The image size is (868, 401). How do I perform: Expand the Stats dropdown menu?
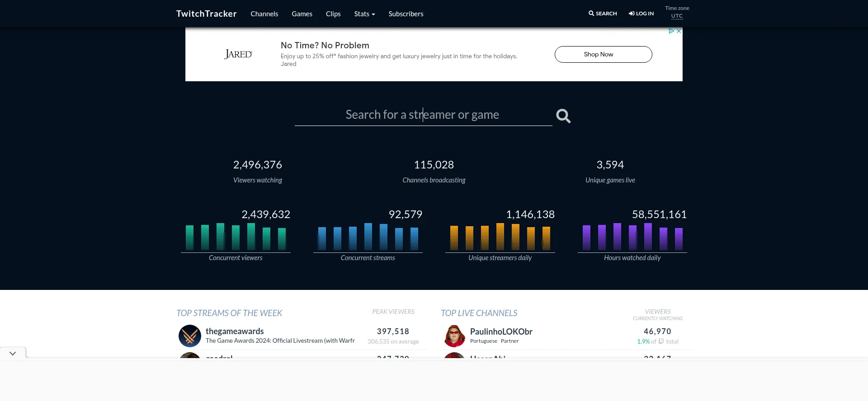[364, 14]
